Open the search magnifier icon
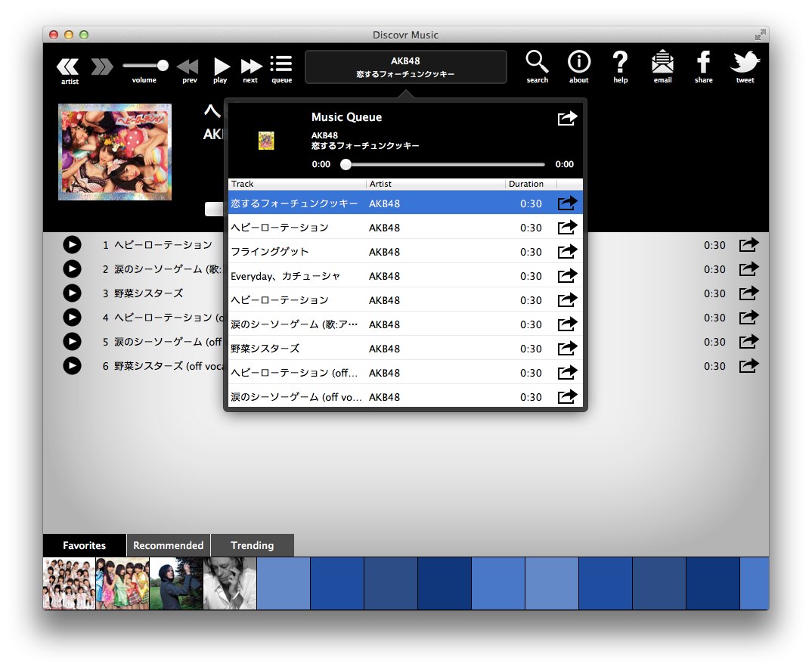The width and height of the screenshot is (812, 670). [x=537, y=61]
